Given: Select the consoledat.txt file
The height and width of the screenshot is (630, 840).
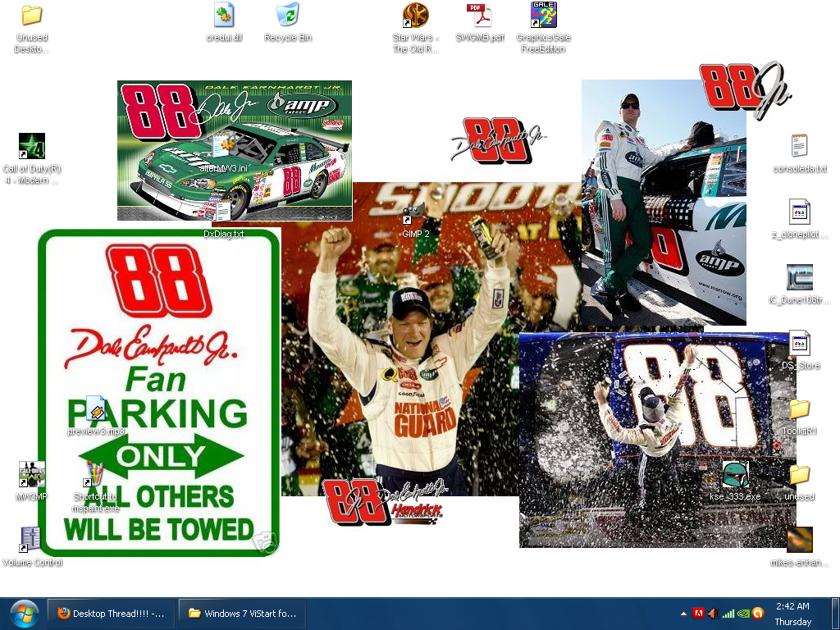Looking at the screenshot, I should [799, 146].
